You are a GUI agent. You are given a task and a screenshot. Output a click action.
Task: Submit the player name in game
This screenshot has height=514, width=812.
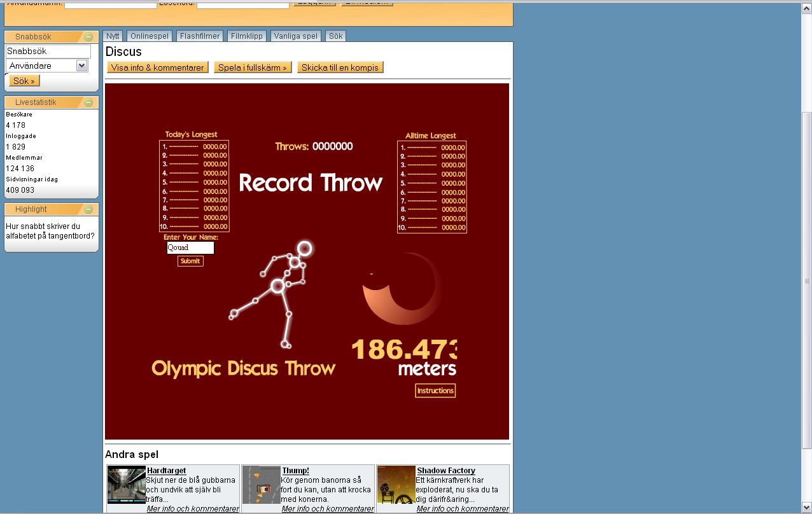coord(190,261)
